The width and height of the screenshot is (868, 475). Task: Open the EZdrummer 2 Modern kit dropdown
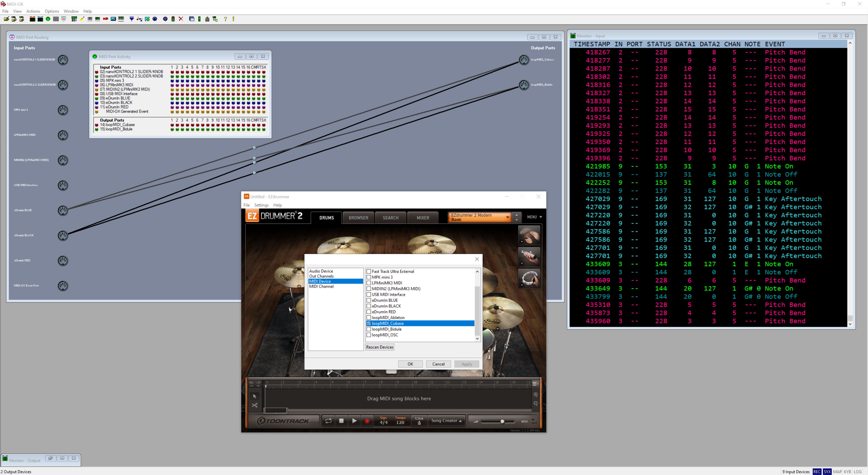click(480, 217)
